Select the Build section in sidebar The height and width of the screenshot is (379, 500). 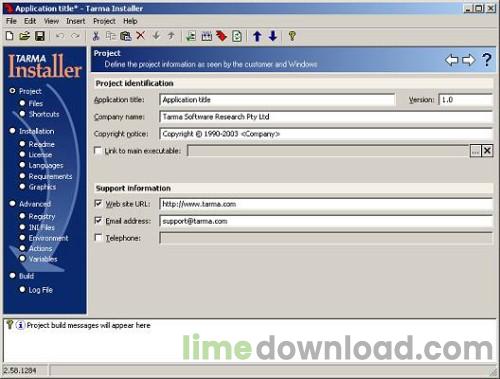coord(26,276)
